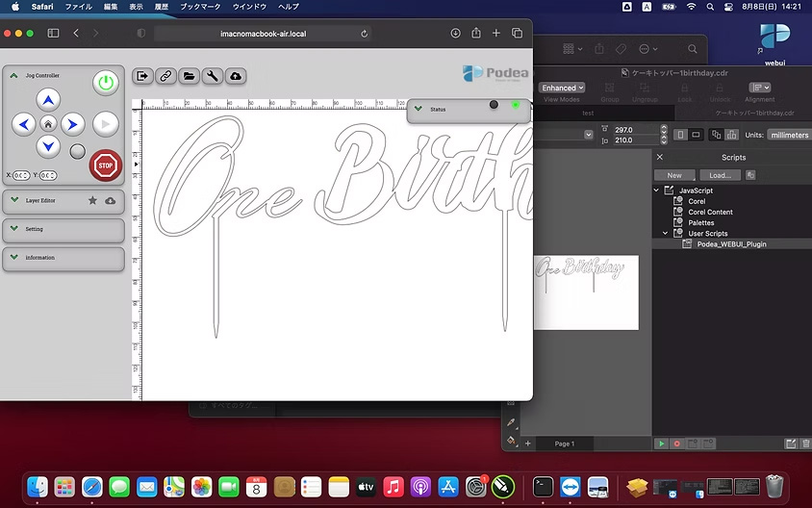
Task: Start recording with the red record button
Action: click(677, 444)
